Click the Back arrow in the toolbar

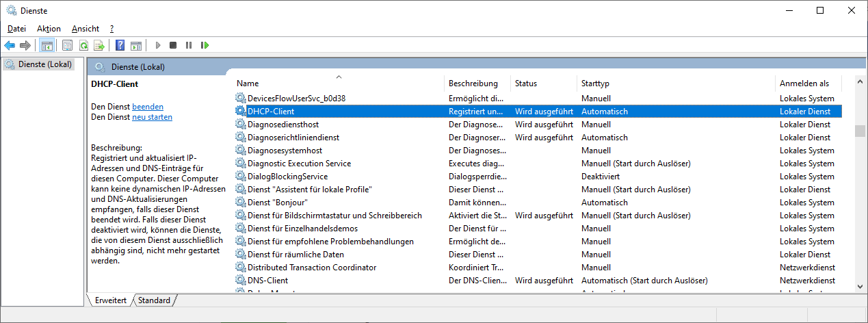pos(10,45)
